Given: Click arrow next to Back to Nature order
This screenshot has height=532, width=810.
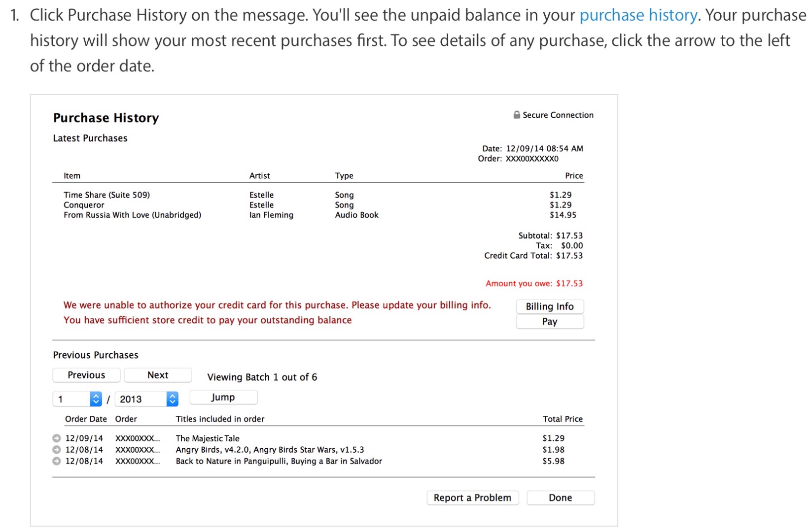Looking at the screenshot, I should [x=57, y=461].
